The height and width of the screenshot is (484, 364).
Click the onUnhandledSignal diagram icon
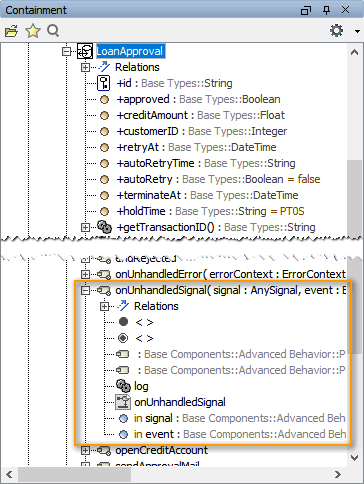pyautogui.click(x=123, y=402)
